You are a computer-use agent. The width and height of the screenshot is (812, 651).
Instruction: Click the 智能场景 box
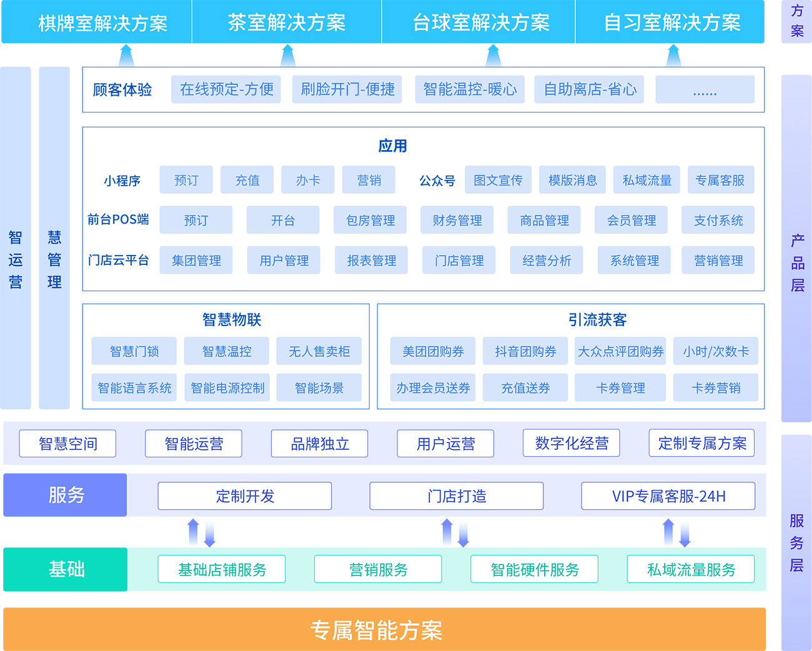coord(319,387)
